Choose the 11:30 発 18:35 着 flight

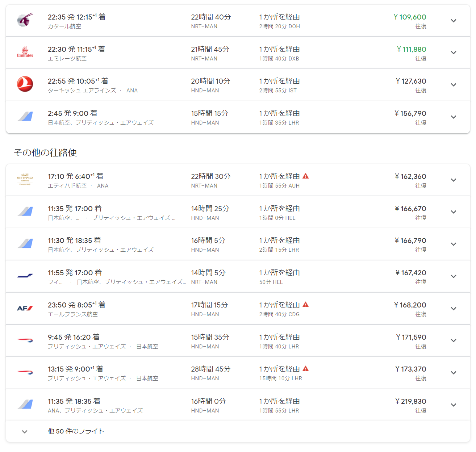coord(74,240)
